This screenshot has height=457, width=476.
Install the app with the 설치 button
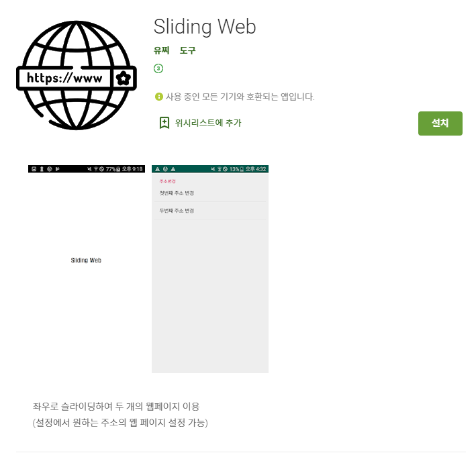click(x=440, y=123)
